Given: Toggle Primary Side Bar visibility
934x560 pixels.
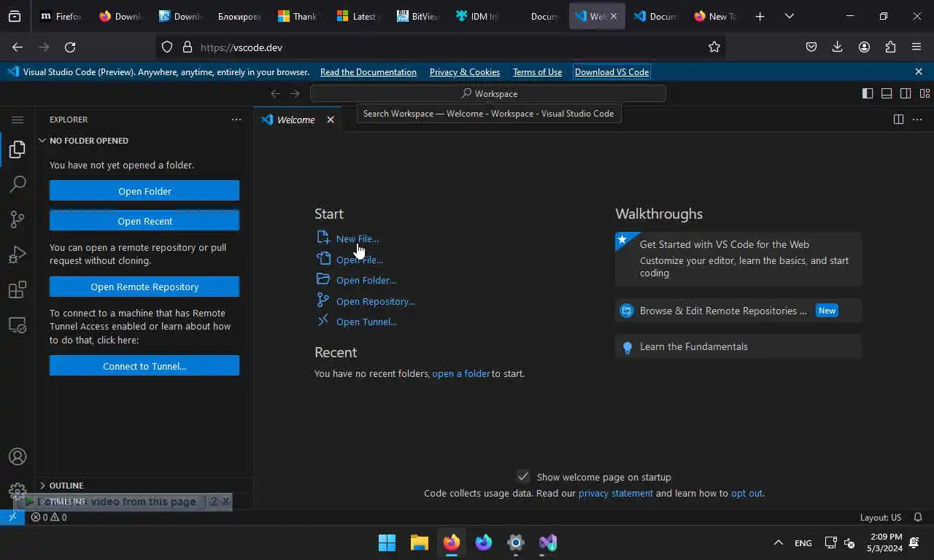Looking at the screenshot, I should (x=868, y=93).
